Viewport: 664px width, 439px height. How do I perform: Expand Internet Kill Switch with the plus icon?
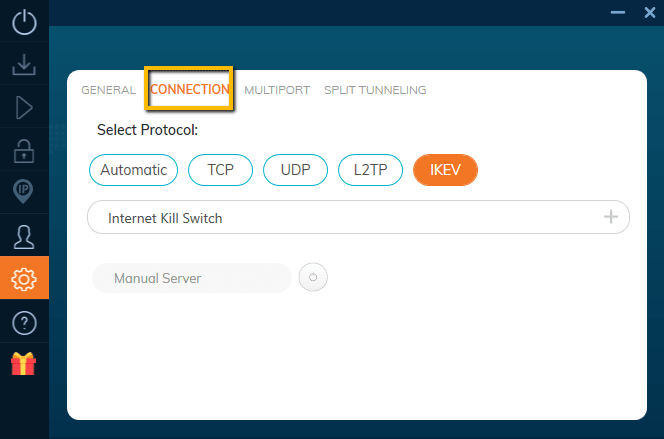coord(611,217)
